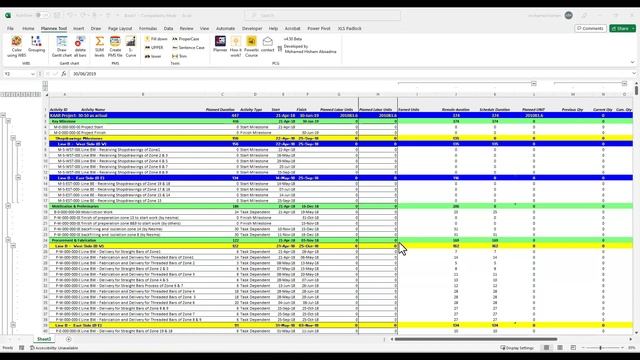Open the Page Layout tab

[x=120, y=29]
